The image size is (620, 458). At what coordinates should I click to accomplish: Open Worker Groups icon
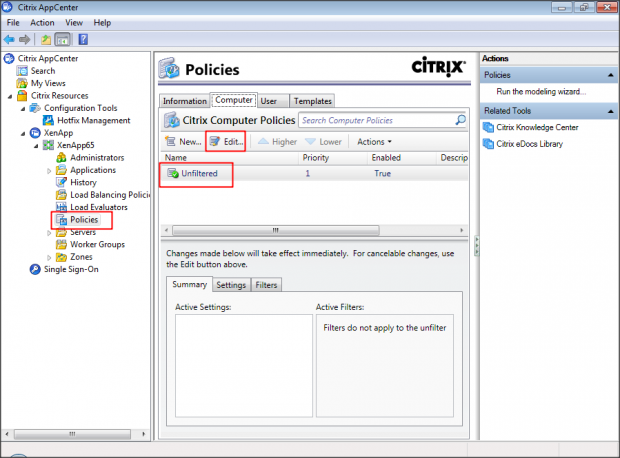point(61,244)
